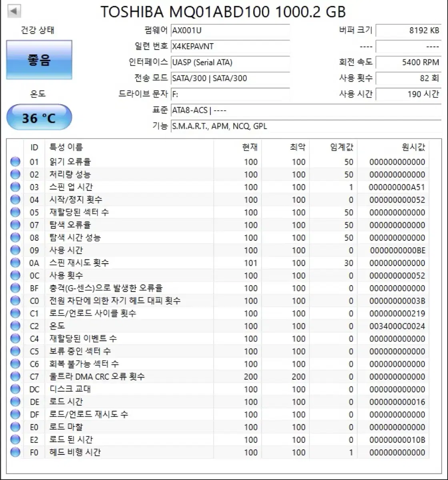Click the transfer mode field SATA/300
This screenshot has height=480, width=448.
(x=230, y=78)
